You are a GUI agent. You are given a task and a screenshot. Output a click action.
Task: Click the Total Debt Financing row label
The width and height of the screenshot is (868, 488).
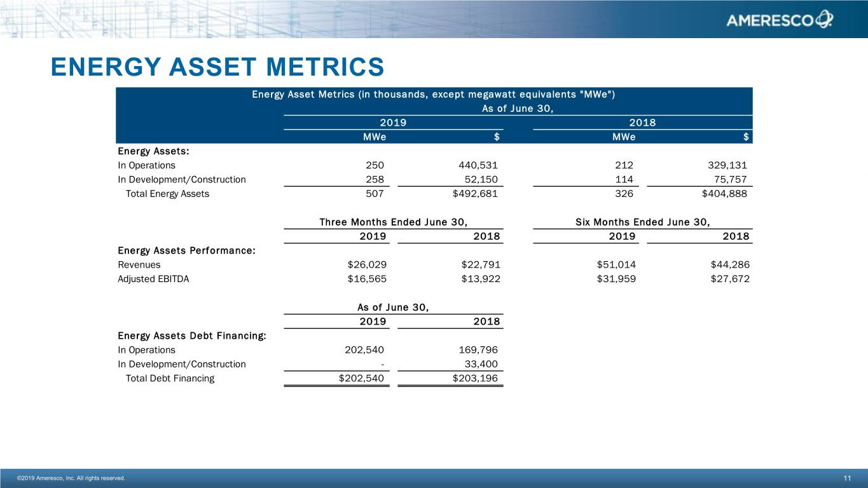(170, 378)
